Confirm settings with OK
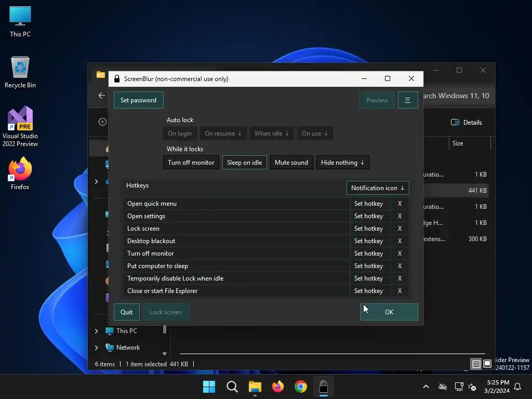532x399 pixels. pyautogui.click(x=389, y=312)
